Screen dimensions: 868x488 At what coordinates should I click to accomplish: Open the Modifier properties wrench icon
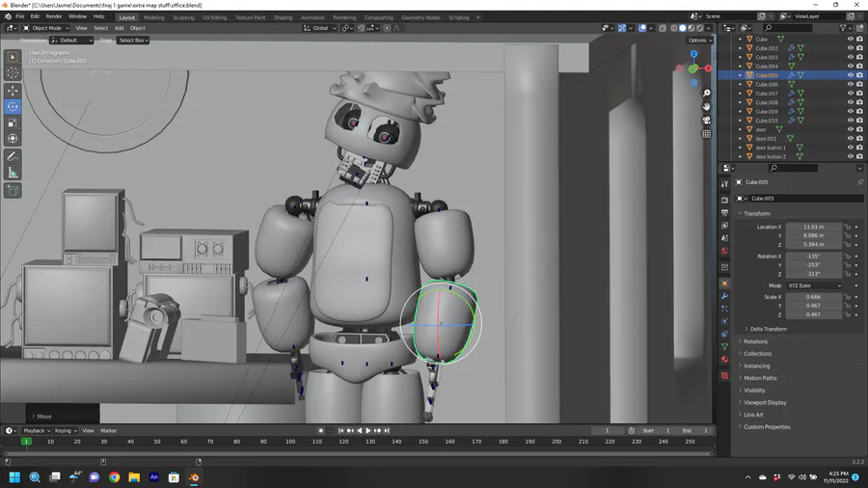coord(724,296)
